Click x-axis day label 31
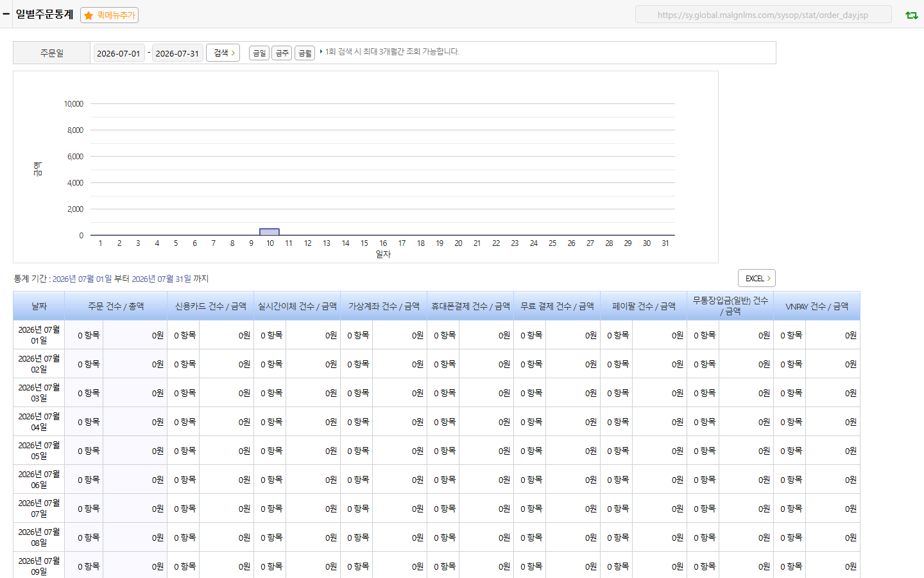 coord(665,243)
